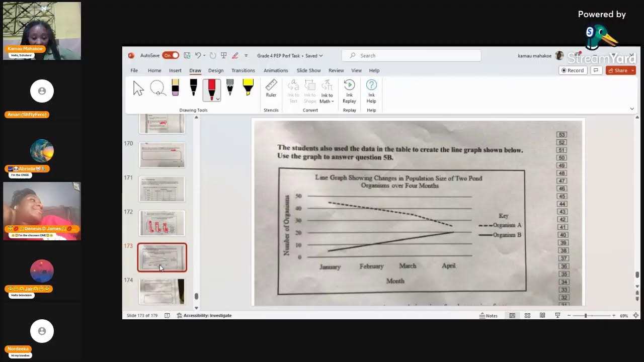Image resolution: width=644 pixels, height=362 pixels.
Task: Click Ink to Shape
Action: [x=310, y=91]
